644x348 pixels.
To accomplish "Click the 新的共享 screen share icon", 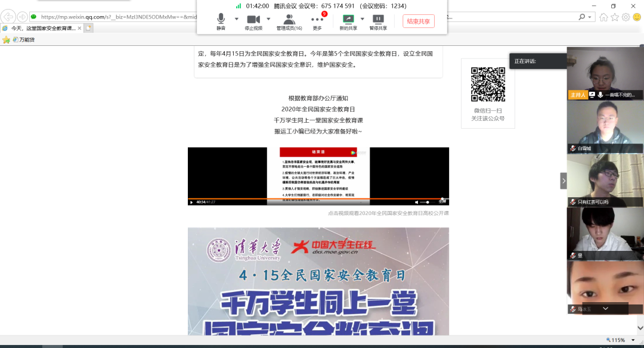I will pos(348,19).
